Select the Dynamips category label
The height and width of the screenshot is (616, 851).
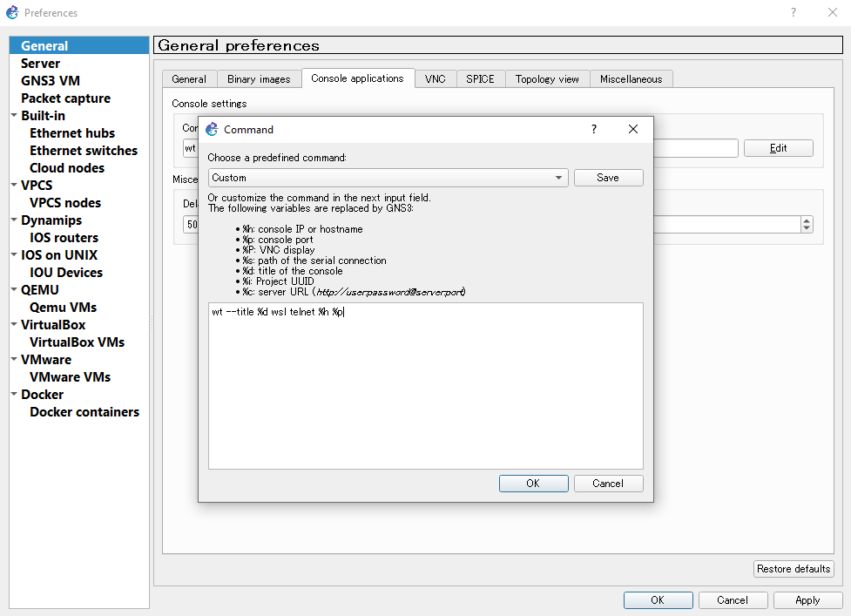point(51,220)
